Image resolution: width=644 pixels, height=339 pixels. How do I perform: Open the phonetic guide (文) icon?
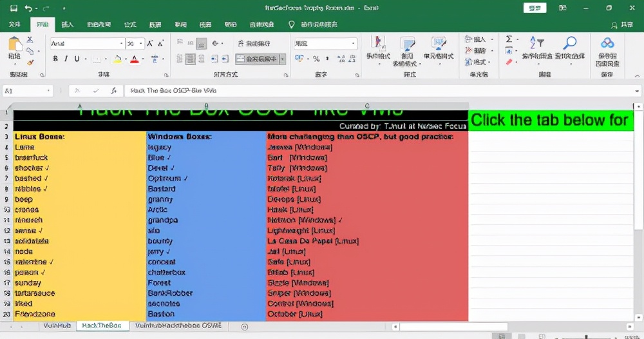pos(155,59)
